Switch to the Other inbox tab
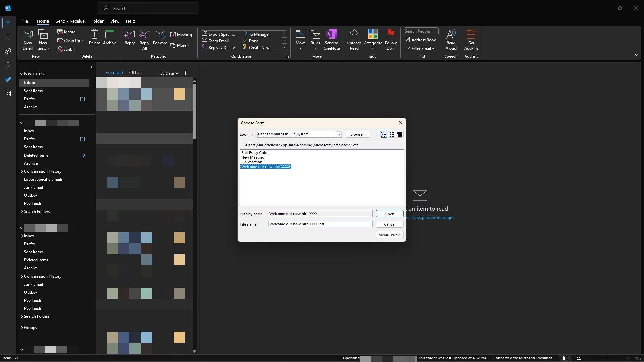 coord(136,73)
